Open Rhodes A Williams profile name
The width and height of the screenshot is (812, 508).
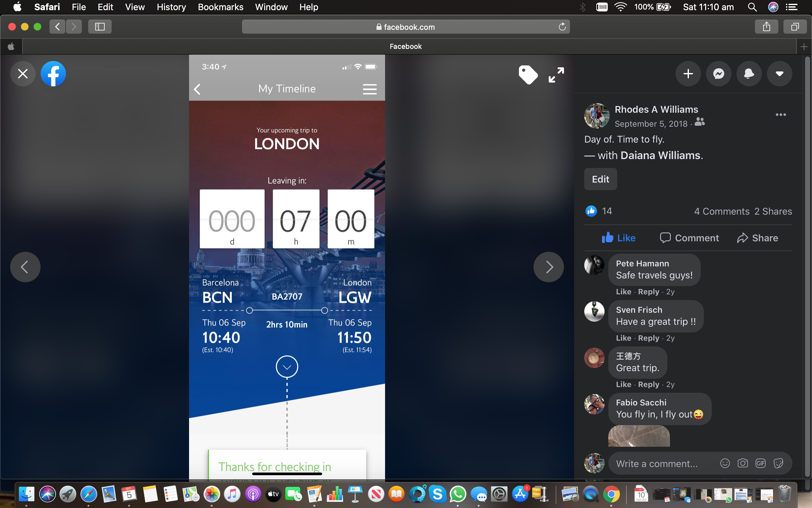click(x=656, y=109)
